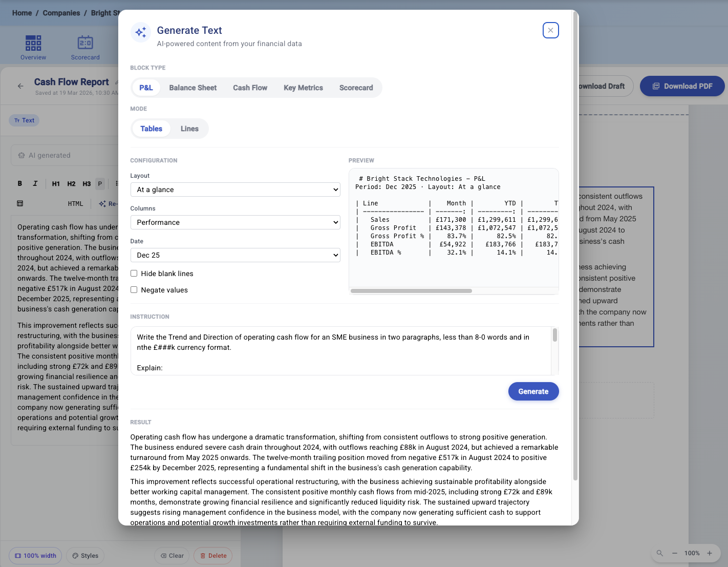
Task: Apply H3 heading style
Action: click(x=87, y=183)
